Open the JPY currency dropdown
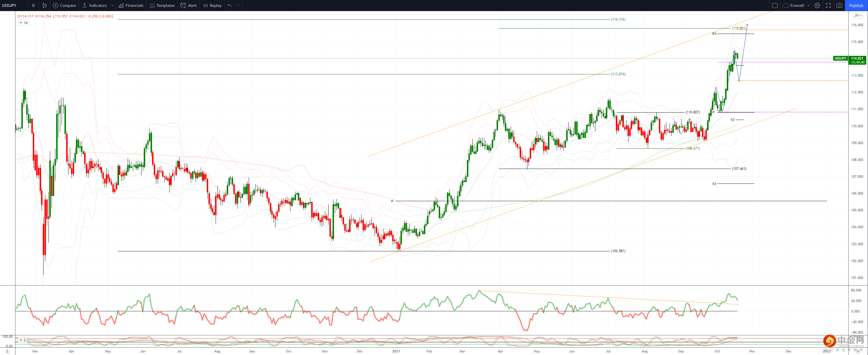The width and height of the screenshot is (868, 355). [858, 15]
